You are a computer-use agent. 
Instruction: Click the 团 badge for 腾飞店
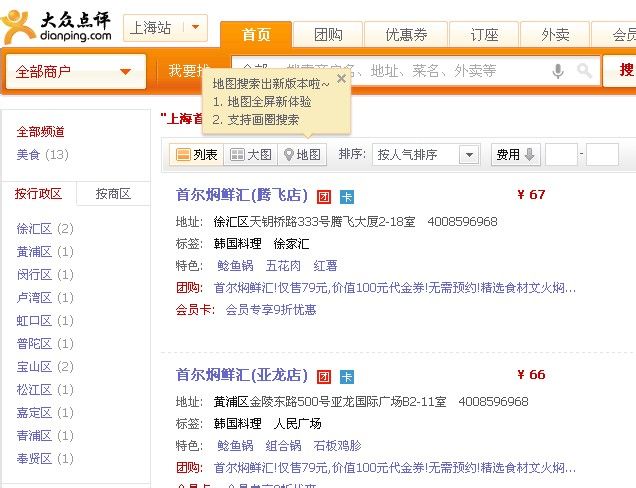pos(324,197)
